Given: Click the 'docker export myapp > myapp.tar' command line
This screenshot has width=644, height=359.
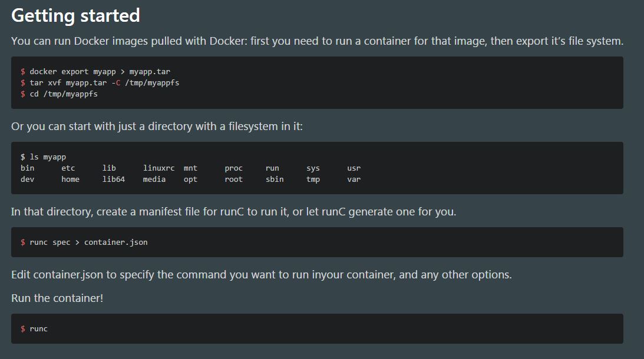Looking at the screenshot, I should point(100,71).
